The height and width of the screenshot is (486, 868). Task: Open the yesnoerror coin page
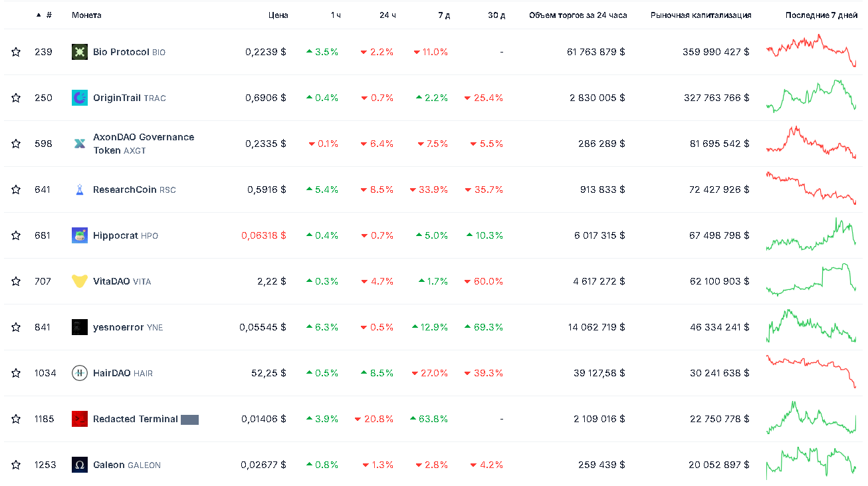click(x=128, y=327)
